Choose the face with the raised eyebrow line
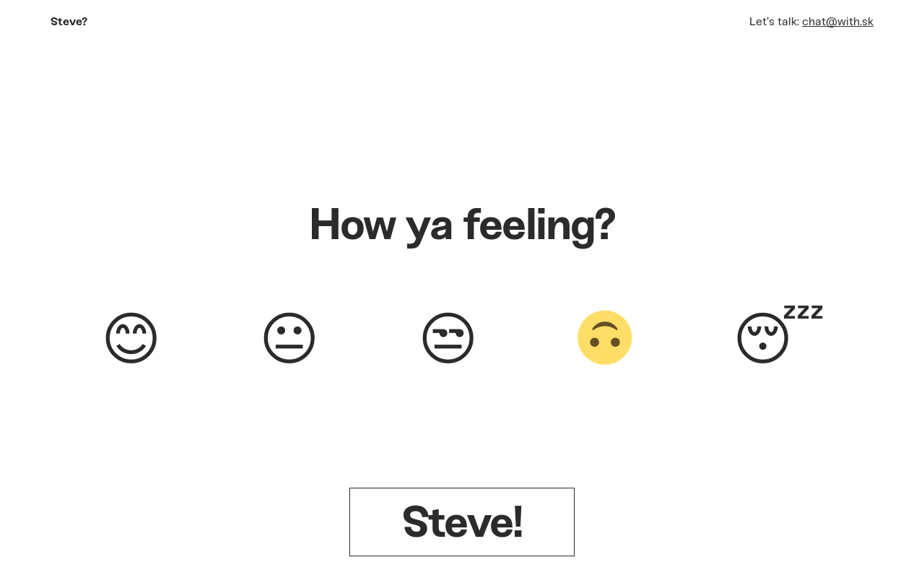The height and width of the screenshot is (578, 924). [448, 337]
